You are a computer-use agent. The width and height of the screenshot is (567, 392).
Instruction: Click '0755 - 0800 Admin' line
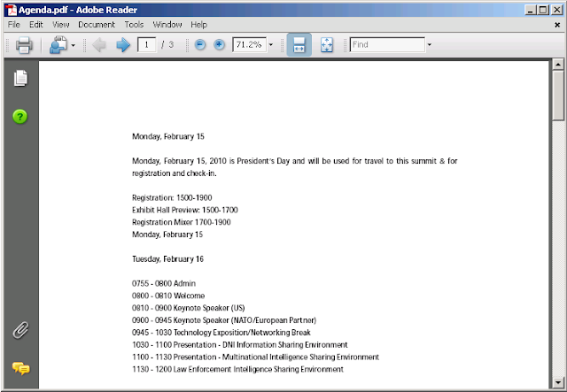[x=164, y=284]
